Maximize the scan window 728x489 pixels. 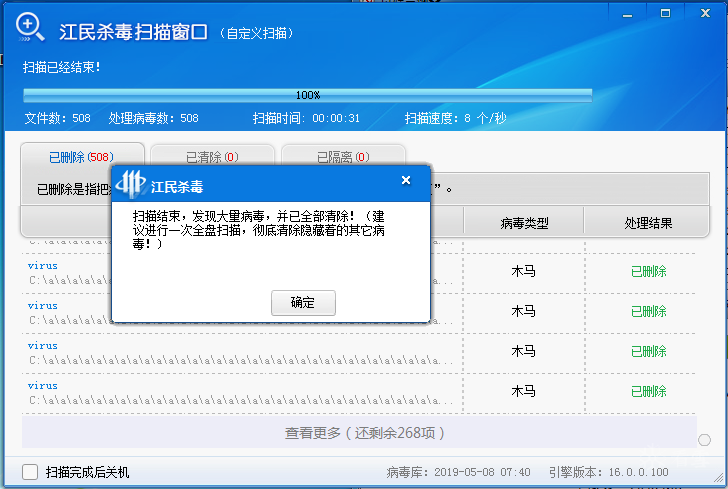(x=665, y=13)
